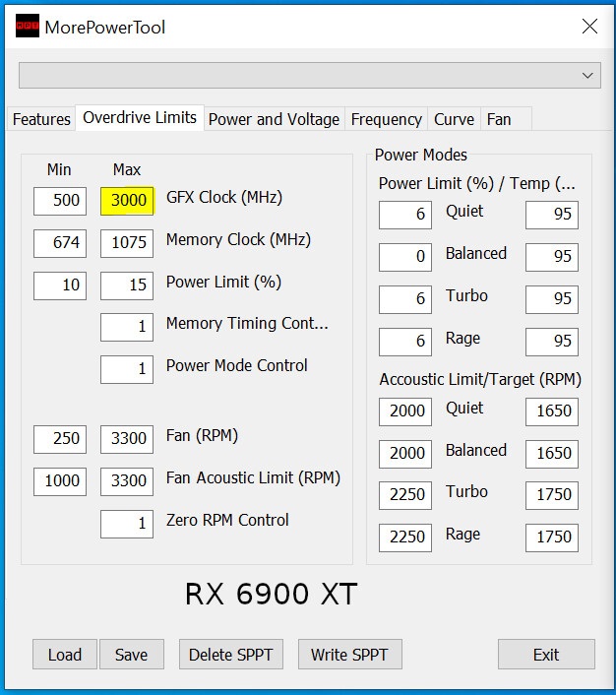
Task: Edit Quiet acoustic target field 1650
Action: point(552,411)
